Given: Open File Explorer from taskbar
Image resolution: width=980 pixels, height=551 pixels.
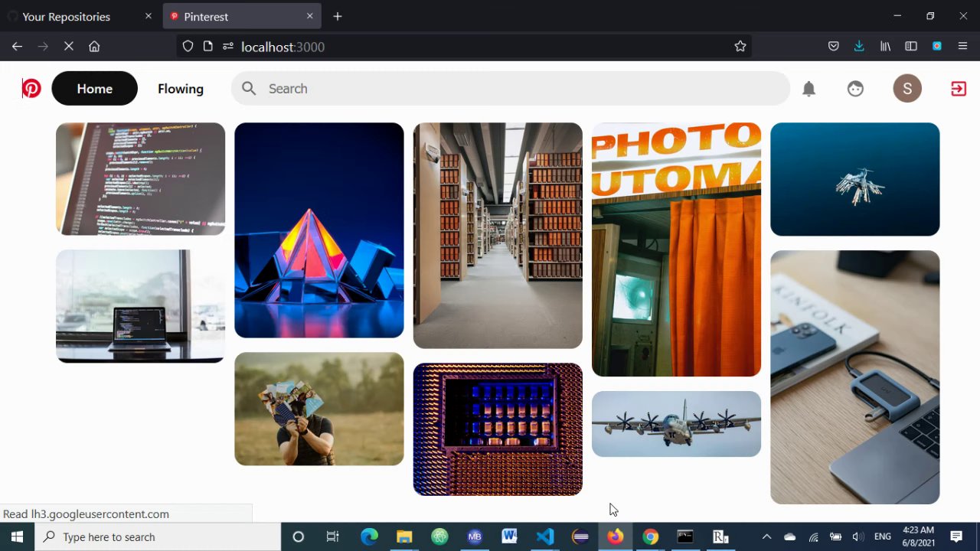Looking at the screenshot, I should [x=404, y=536].
